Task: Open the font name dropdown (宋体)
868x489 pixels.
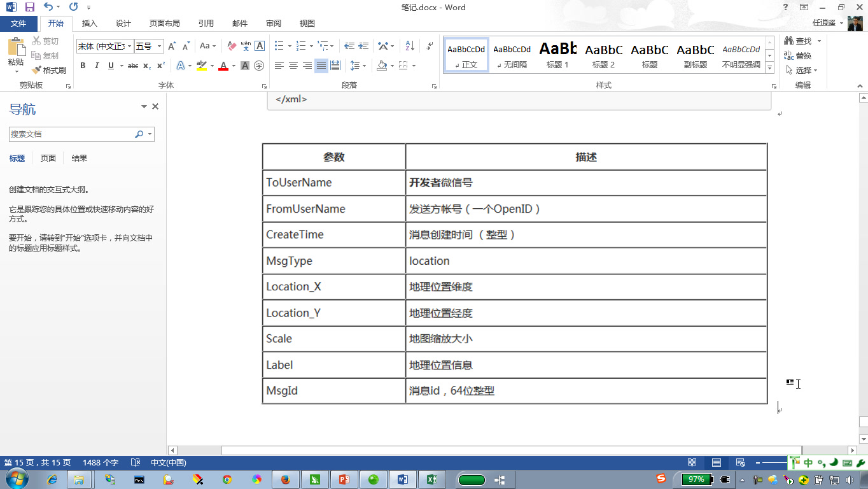Action: [x=130, y=46]
